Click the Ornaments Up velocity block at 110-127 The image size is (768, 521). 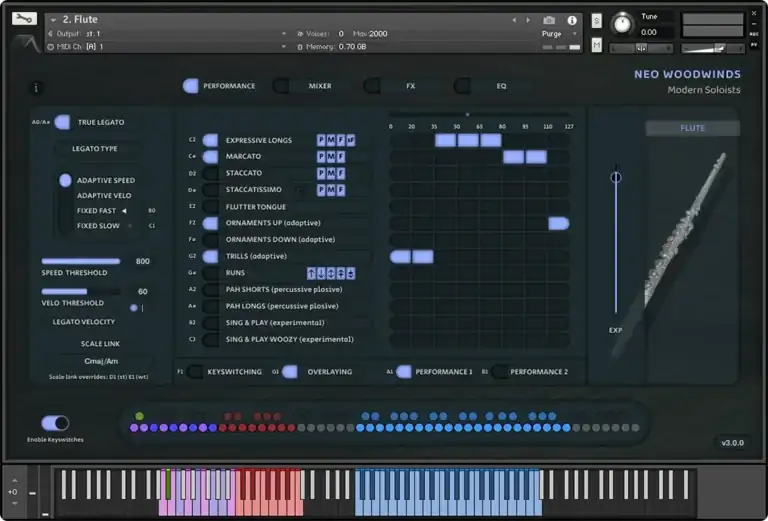pyautogui.click(x=558, y=224)
